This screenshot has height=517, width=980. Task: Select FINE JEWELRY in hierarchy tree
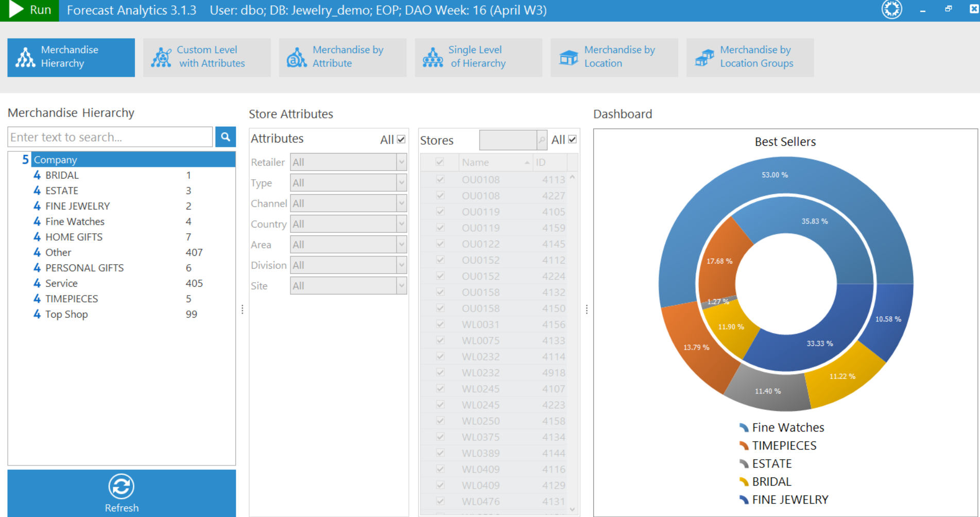tap(77, 206)
